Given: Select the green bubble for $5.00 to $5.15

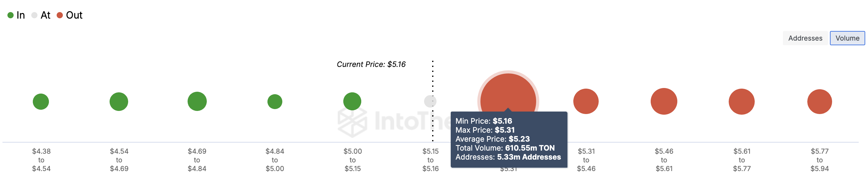Looking at the screenshot, I should (352, 101).
